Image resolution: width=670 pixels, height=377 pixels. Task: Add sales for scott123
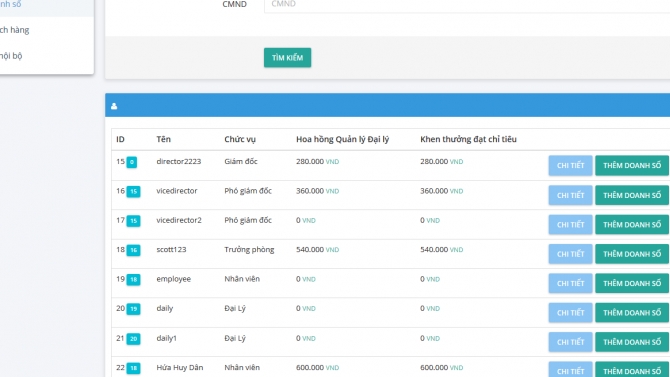[632, 254]
